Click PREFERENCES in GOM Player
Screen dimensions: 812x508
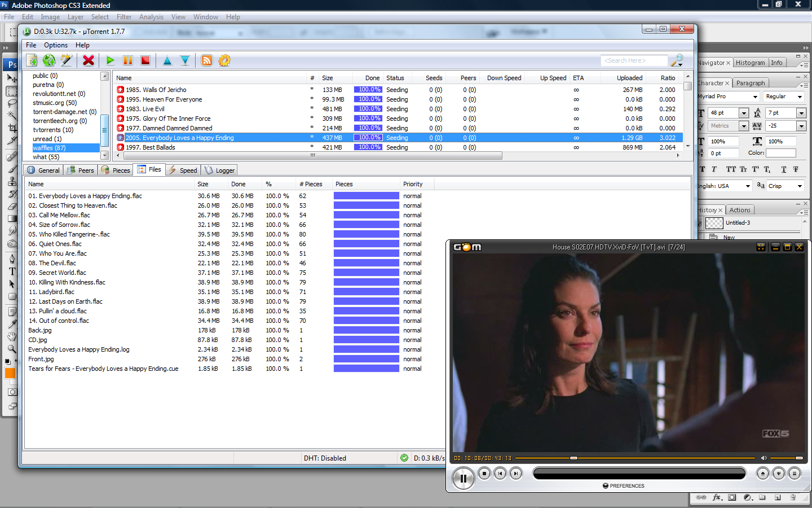pyautogui.click(x=624, y=486)
